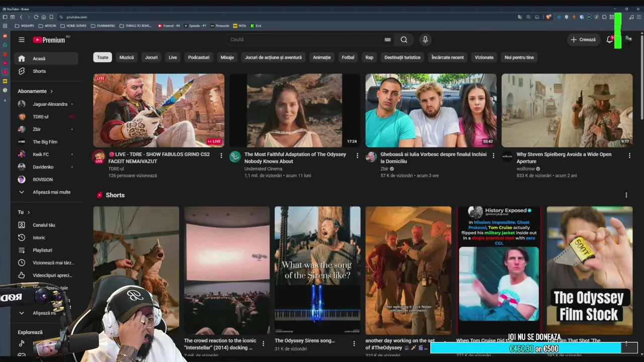Select the Încărcate recent chip
Screen dimensions: 644x362
(x=448, y=57)
